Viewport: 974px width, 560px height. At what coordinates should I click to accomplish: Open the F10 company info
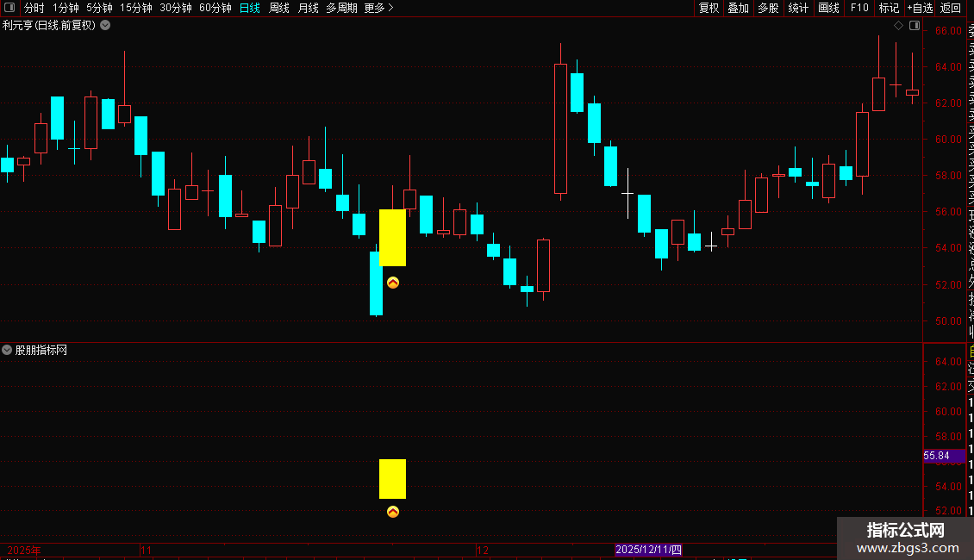click(x=859, y=8)
